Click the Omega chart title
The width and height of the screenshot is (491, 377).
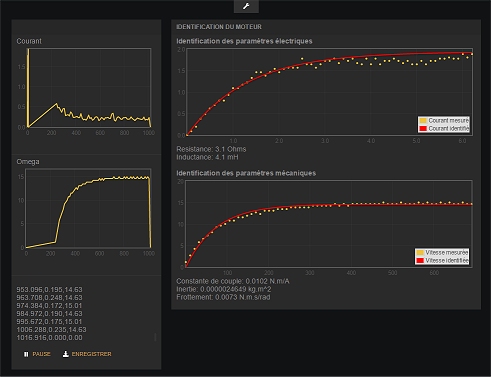coord(28,162)
